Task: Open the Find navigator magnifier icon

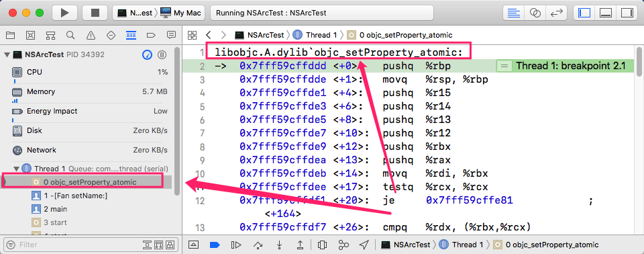Action: coord(70,35)
